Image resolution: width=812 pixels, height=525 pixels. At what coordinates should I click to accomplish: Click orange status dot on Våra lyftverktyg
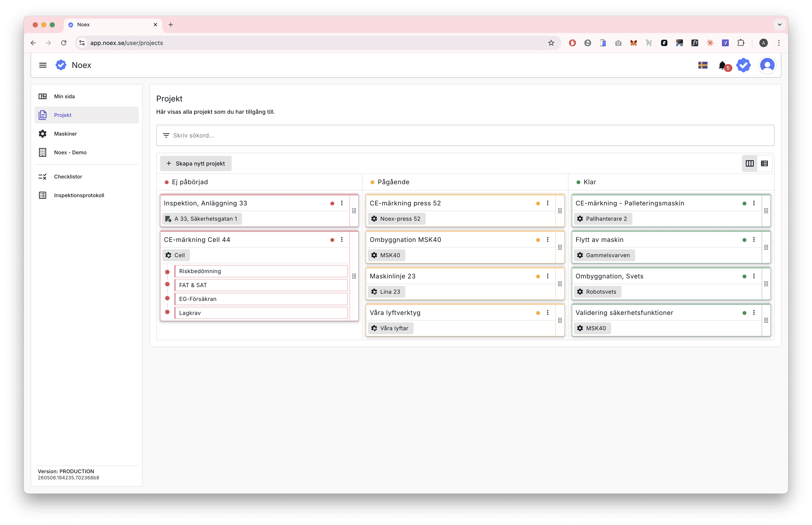[538, 313]
